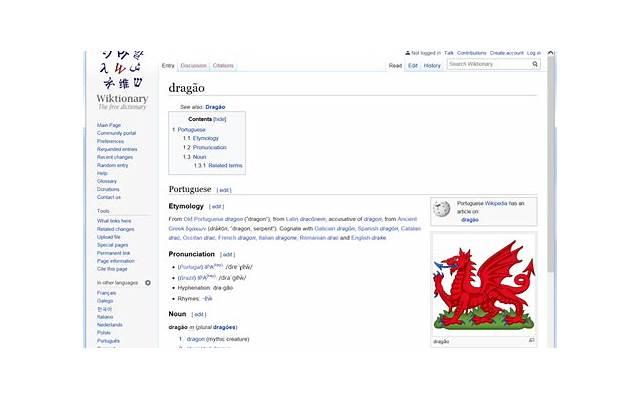Type in the Search Wiktionary field
Image resolution: width=640 pixels, height=400 pixels.
click(487, 64)
